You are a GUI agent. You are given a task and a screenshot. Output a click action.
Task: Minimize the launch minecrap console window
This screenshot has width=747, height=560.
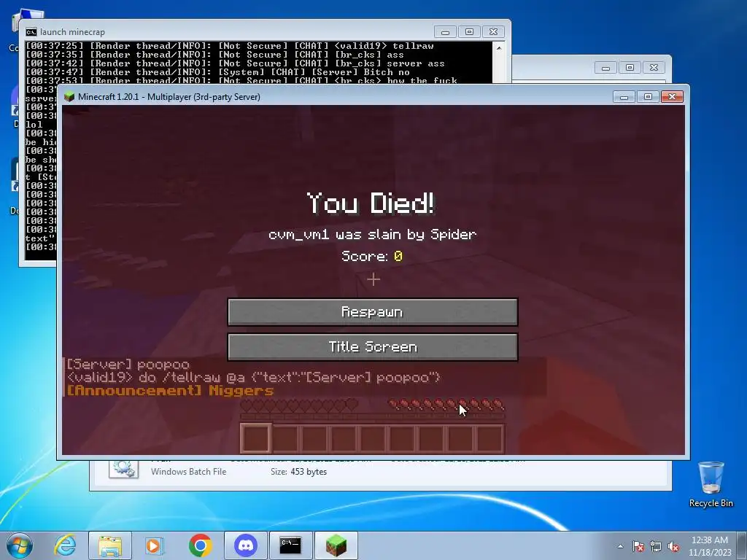click(446, 32)
